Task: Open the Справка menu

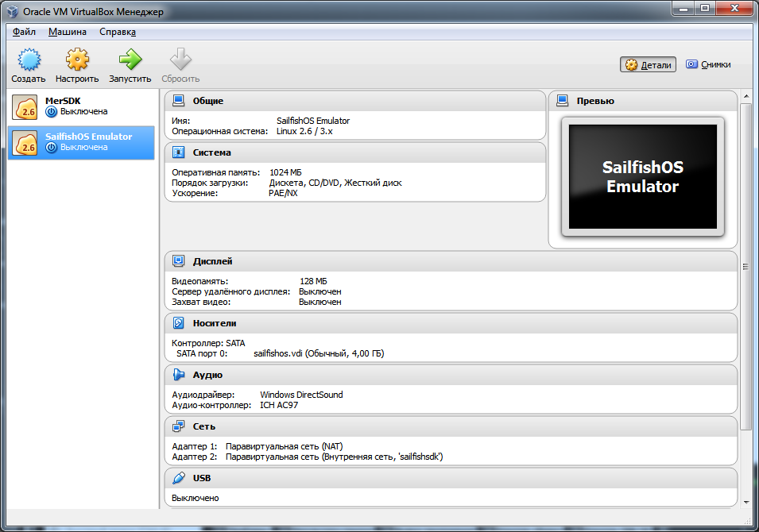Action: click(x=118, y=32)
